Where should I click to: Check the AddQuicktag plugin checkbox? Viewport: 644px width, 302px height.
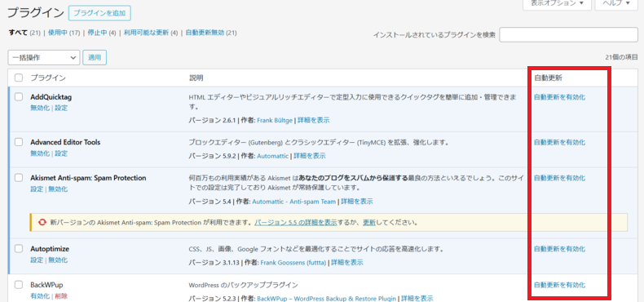click(19, 97)
